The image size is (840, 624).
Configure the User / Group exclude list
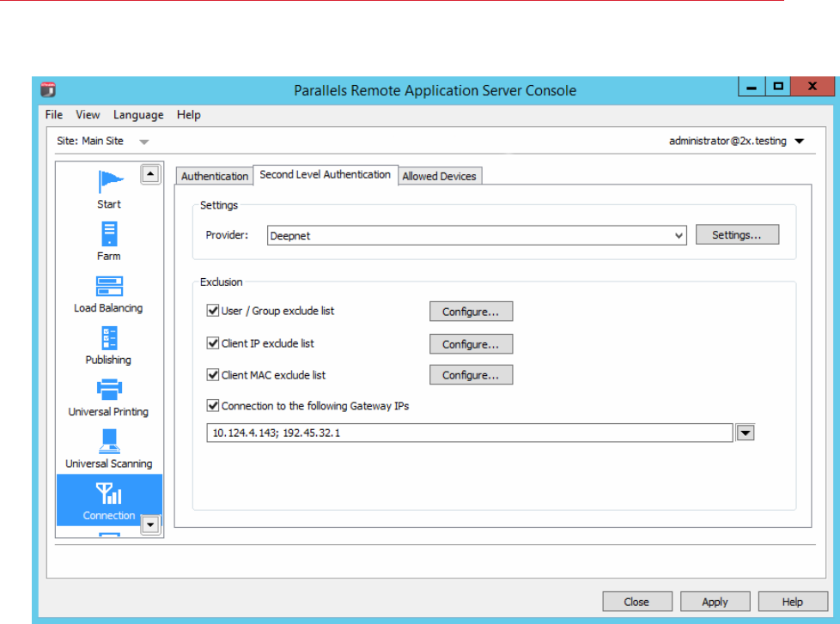[x=471, y=312]
